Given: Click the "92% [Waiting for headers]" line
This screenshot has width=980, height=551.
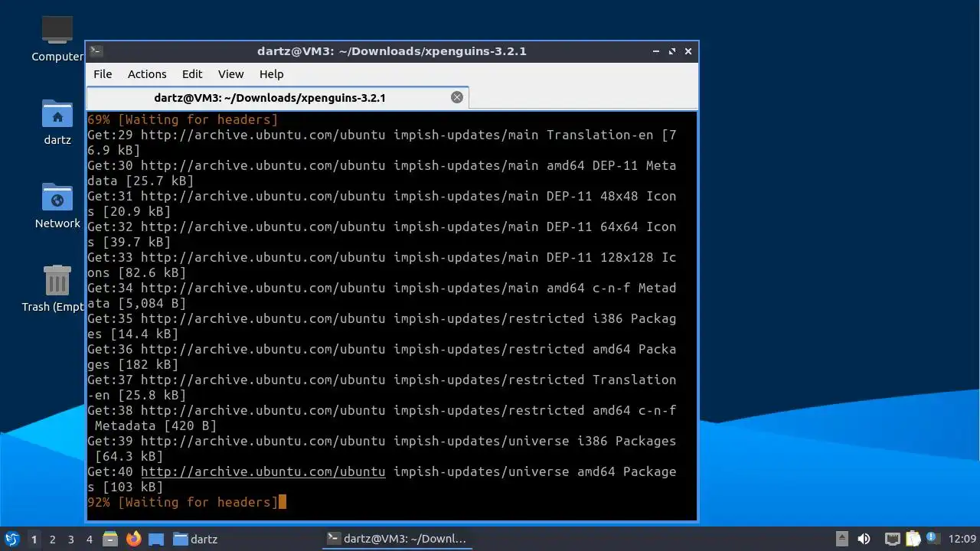Looking at the screenshot, I should click(x=183, y=502).
